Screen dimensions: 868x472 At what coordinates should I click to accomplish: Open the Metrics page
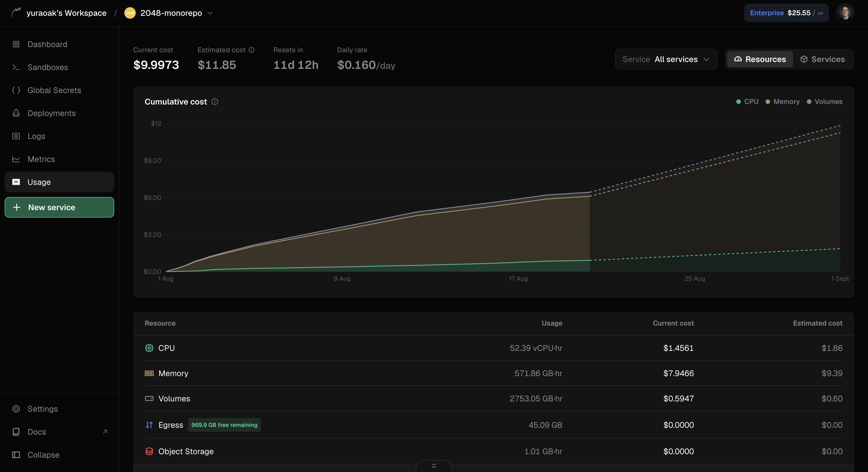59,159
